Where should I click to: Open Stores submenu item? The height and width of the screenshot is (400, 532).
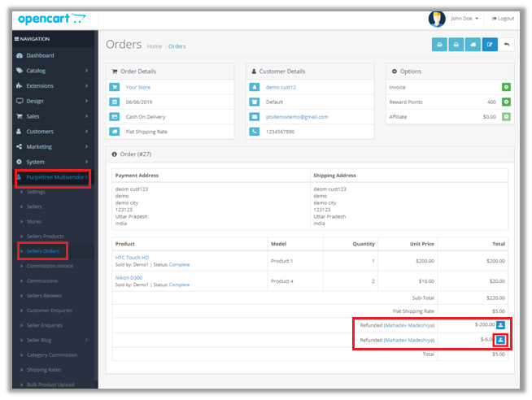click(x=34, y=222)
